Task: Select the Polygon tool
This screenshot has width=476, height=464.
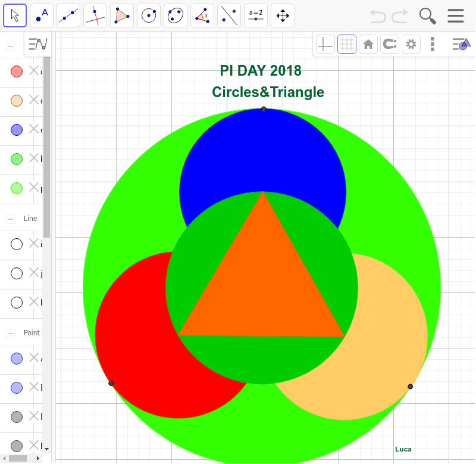Action: click(x=121, y=15)
